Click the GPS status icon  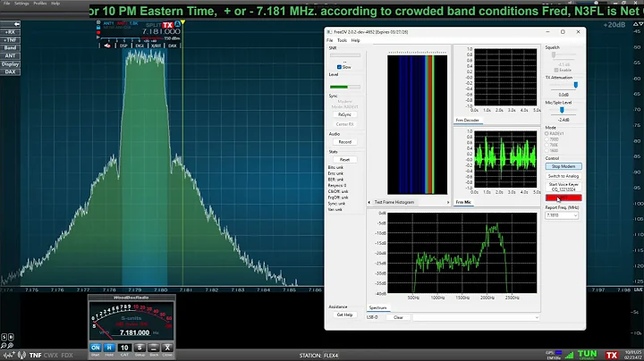[x=555, y=353]
